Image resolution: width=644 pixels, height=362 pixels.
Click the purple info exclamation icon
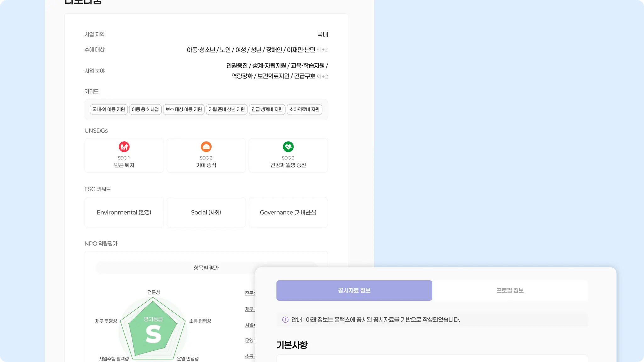pyautogui.click(x=285, y=320)
